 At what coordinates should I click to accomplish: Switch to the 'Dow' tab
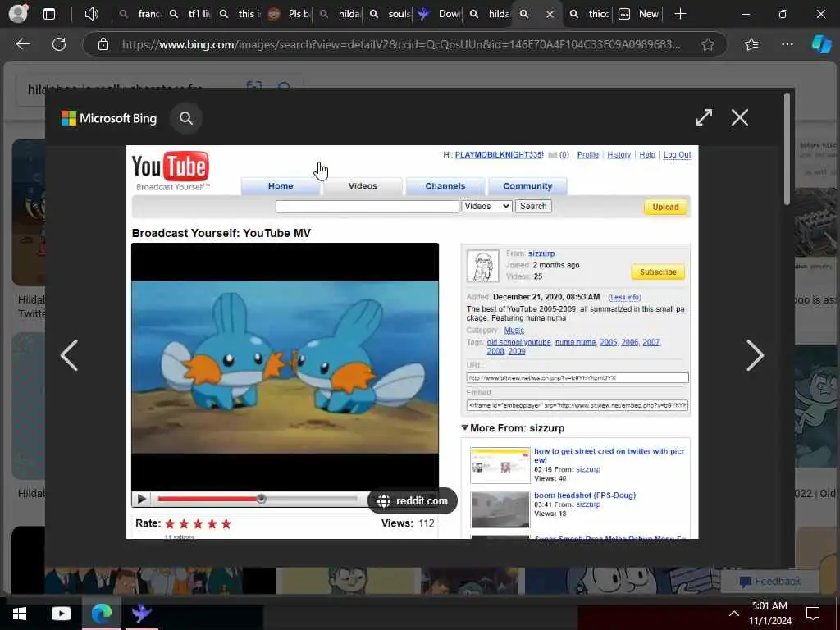click(x=441, y=14)
